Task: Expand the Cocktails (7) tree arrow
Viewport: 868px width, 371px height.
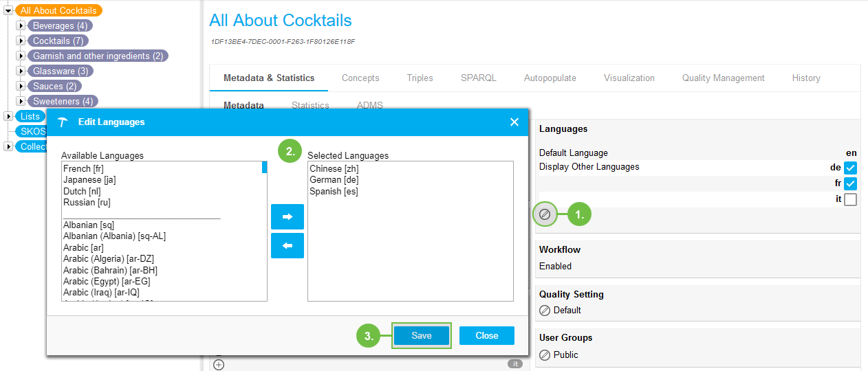Action: point(21,41)
